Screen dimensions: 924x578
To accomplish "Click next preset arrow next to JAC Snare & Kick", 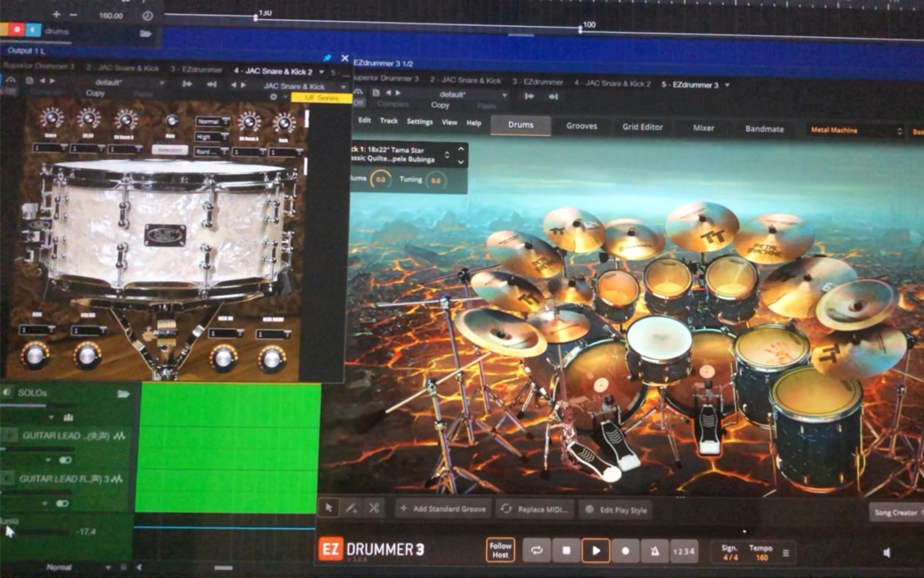I will (x=243, y=85).
